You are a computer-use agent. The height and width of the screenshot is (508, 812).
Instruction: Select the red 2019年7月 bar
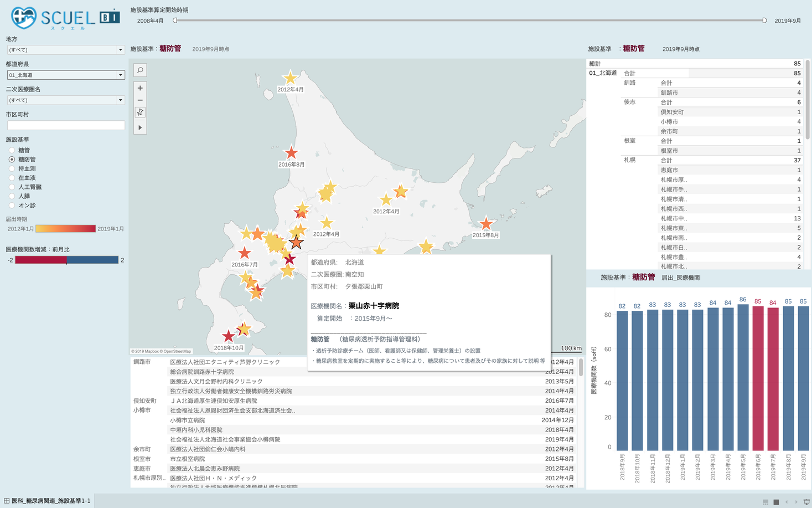(x=773, y=379)
